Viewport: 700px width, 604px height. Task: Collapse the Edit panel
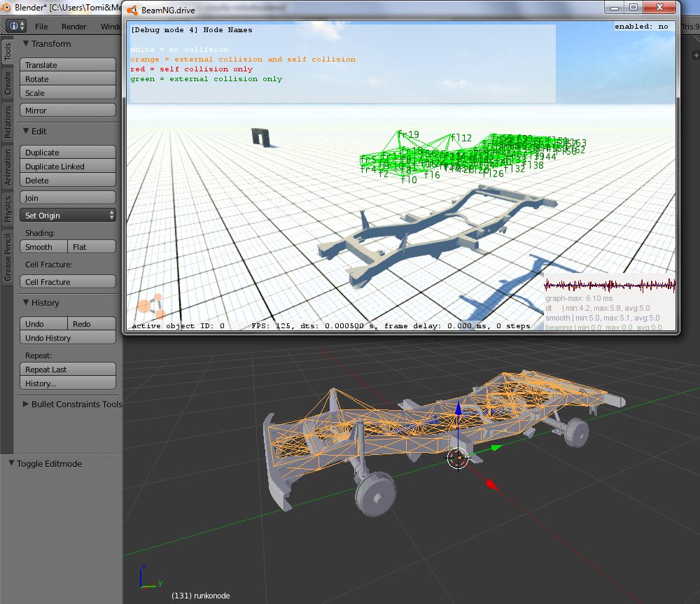[27, 131]
